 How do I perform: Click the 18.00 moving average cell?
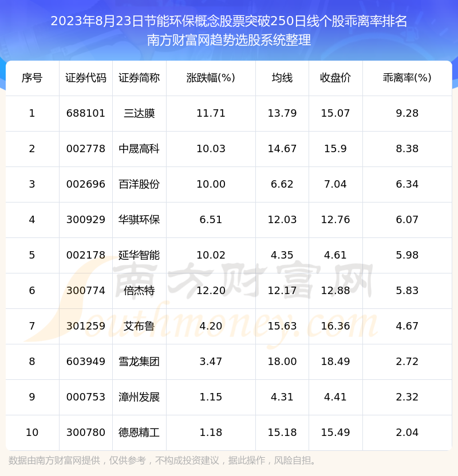[282, 362]
